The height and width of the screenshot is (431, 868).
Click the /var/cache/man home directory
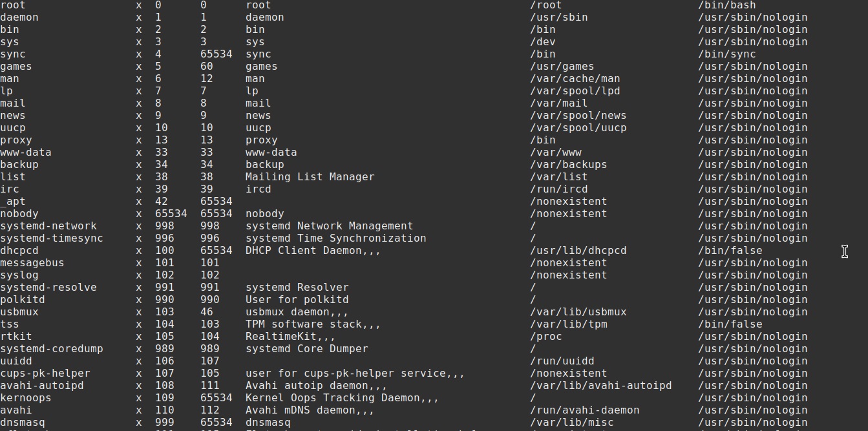pos(575,79)
